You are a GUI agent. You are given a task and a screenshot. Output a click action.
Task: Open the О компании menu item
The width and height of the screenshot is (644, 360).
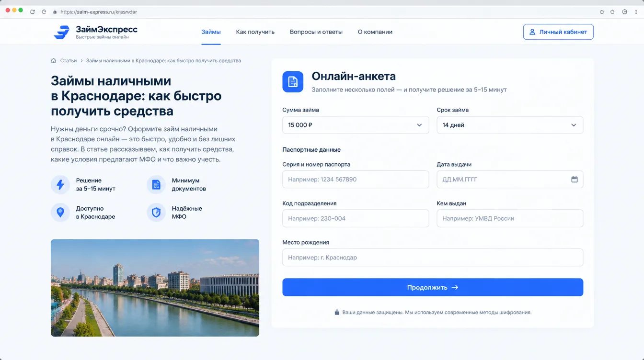pyautogui.click(x=375, y=32)
